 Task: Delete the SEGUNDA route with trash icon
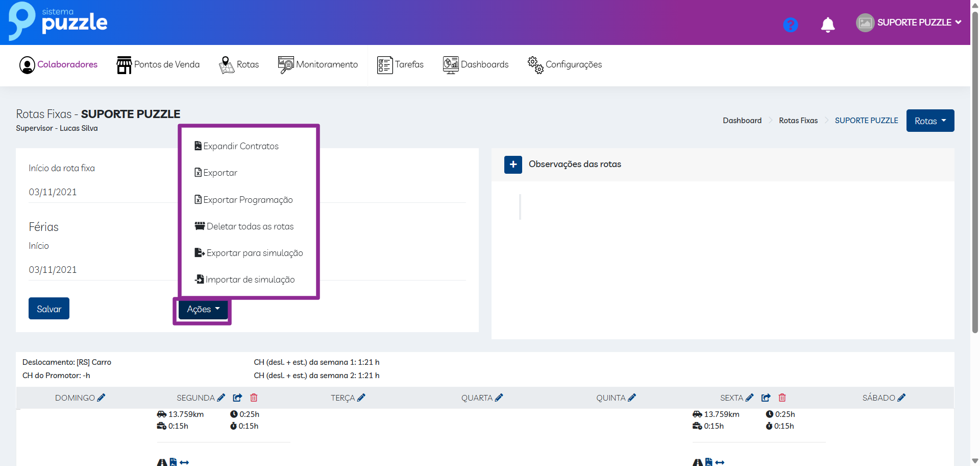(254, 398)
